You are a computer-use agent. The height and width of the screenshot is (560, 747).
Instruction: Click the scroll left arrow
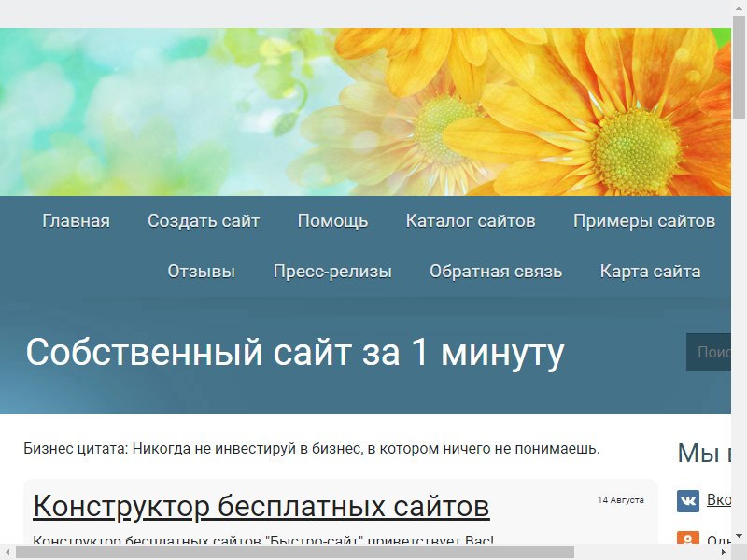pos(7,553)
